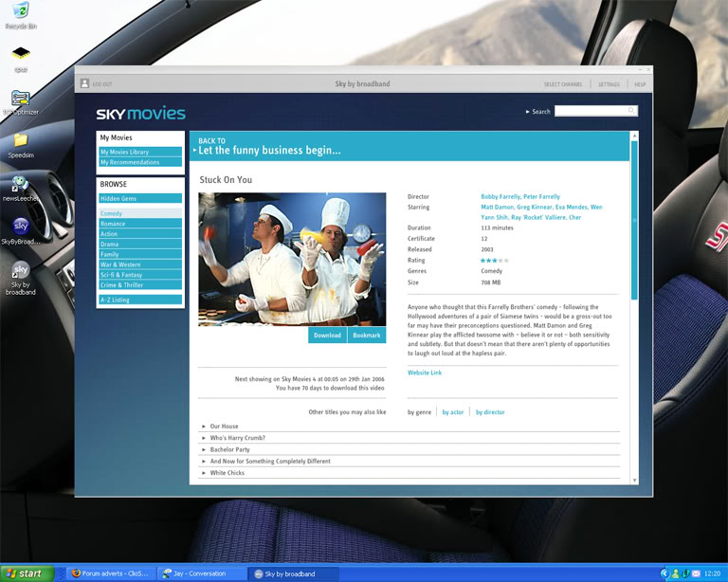Expand the Our House title row
This screenshot has height=582, width=728.
click(224, 427)
